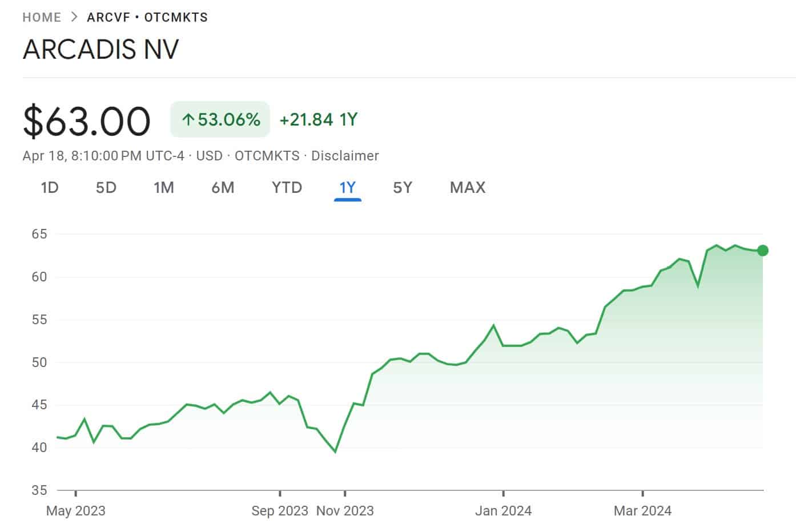
Task: Click the green endpoint dot on chart
Action: coord(763,251)
